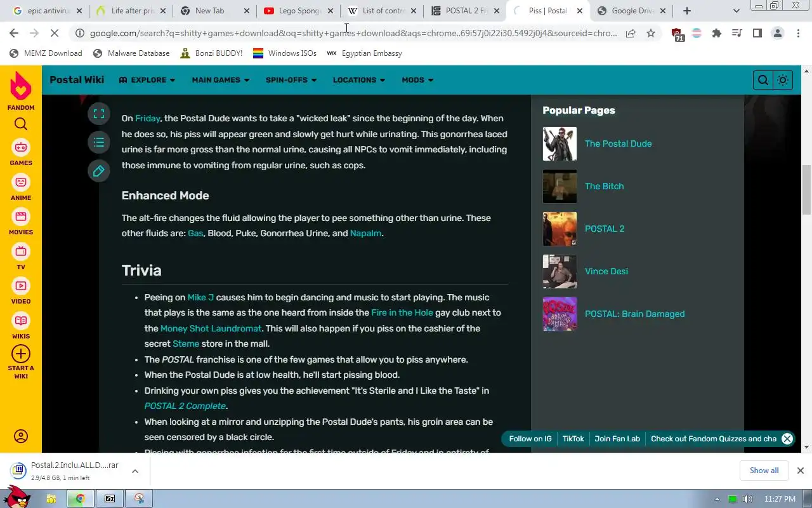Viewport: 812px width, 508px height.
Task: Open the Vince Desi thumbnail
Action: (560, 271)
